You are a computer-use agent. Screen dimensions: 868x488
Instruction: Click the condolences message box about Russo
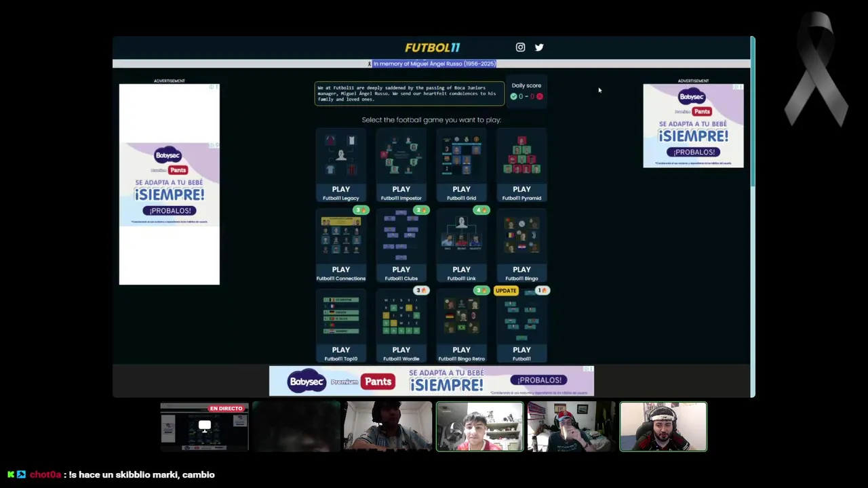click(410, 94)
